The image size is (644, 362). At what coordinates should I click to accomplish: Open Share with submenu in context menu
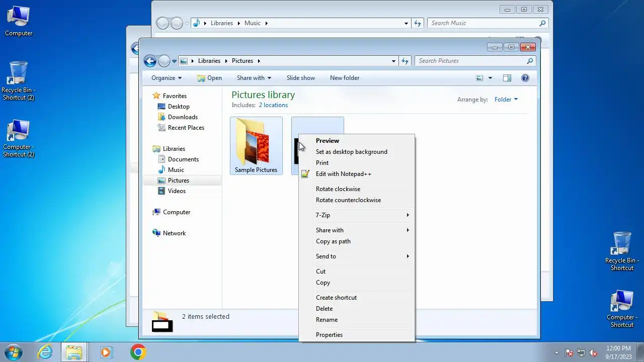(357, 230)
